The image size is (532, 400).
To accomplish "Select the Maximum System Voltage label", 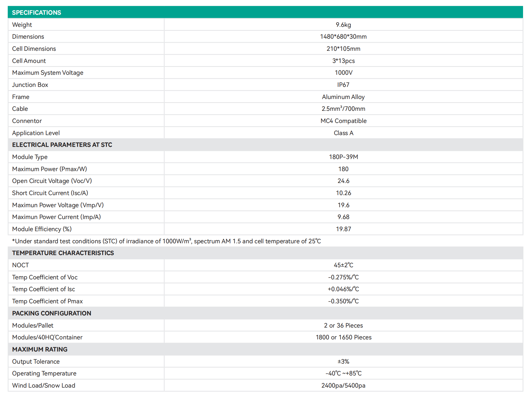I will 48,73.
